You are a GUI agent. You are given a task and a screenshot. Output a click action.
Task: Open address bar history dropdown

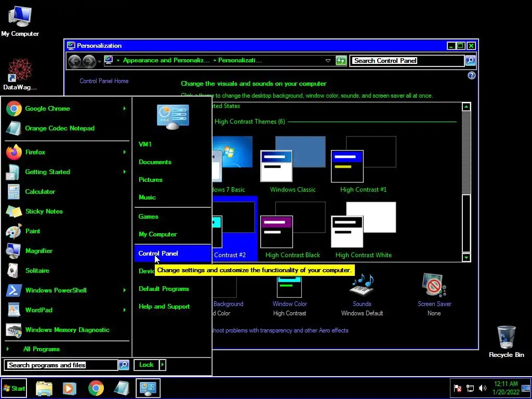(328, 61)
